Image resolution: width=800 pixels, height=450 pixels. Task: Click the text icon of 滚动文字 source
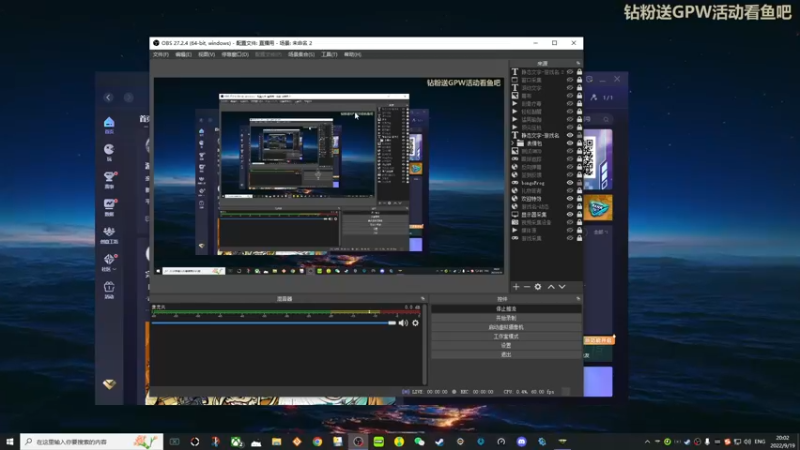coord(515,88)
